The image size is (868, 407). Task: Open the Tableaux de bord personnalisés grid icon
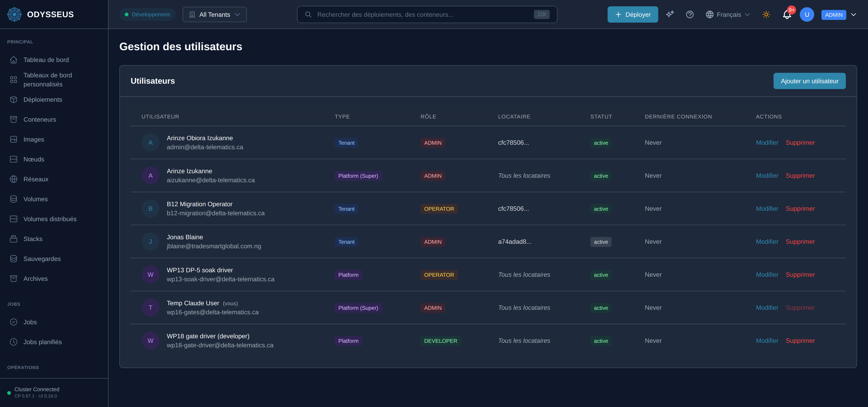(x=14, y=80)
